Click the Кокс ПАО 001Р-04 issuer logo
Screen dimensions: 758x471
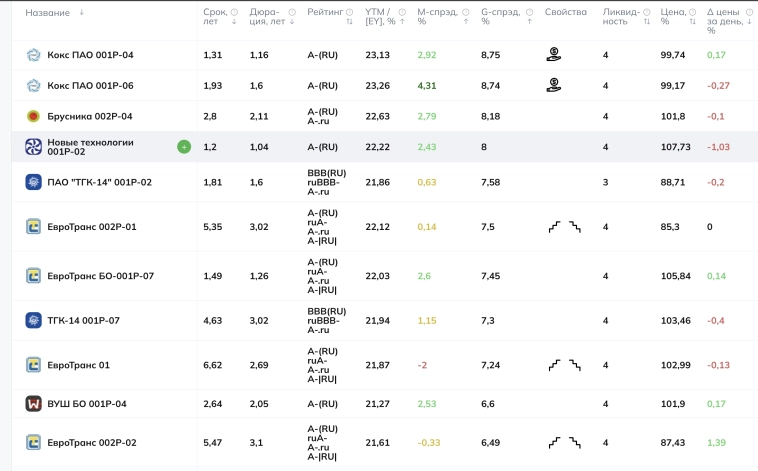[33, 55]
